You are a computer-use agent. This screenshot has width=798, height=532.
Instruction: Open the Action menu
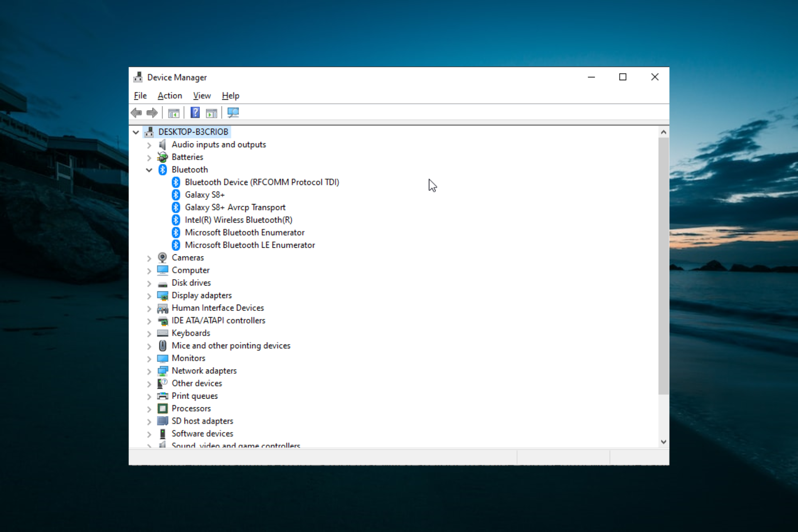170,96
